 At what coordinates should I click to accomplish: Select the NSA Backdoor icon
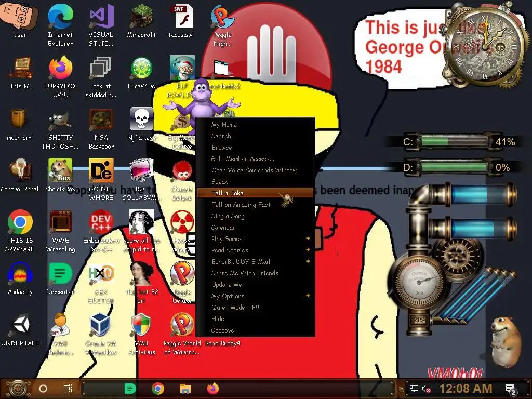coord(101,128)
